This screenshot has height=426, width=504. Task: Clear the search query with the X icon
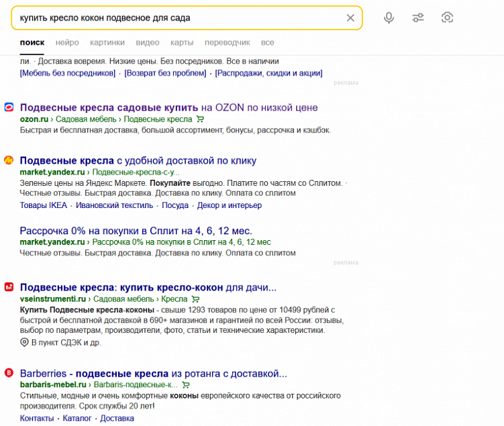point(350,18)
